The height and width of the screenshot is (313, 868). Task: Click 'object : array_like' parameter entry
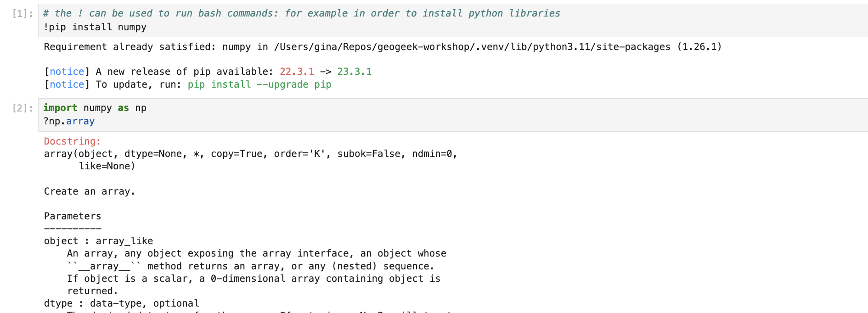tap(99, 241)
